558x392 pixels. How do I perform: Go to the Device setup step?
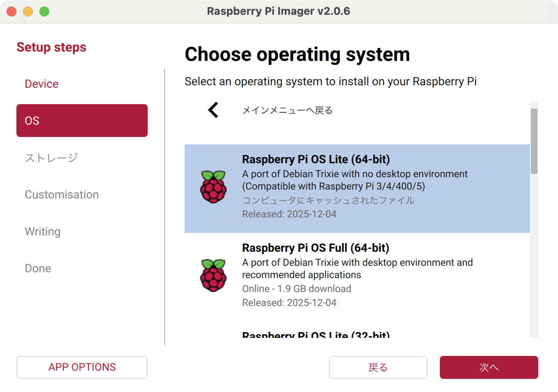82,84
